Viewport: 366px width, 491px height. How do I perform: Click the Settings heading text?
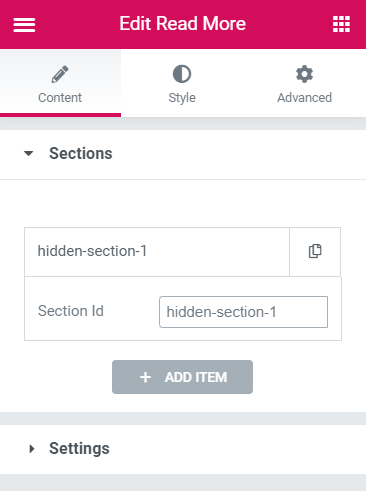point(79,449)
